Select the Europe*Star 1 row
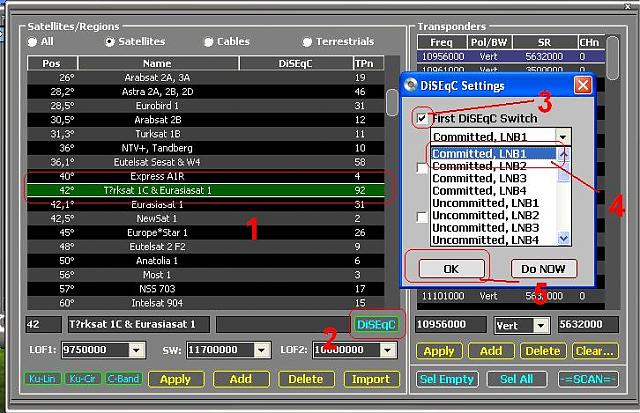 point(206,233)
